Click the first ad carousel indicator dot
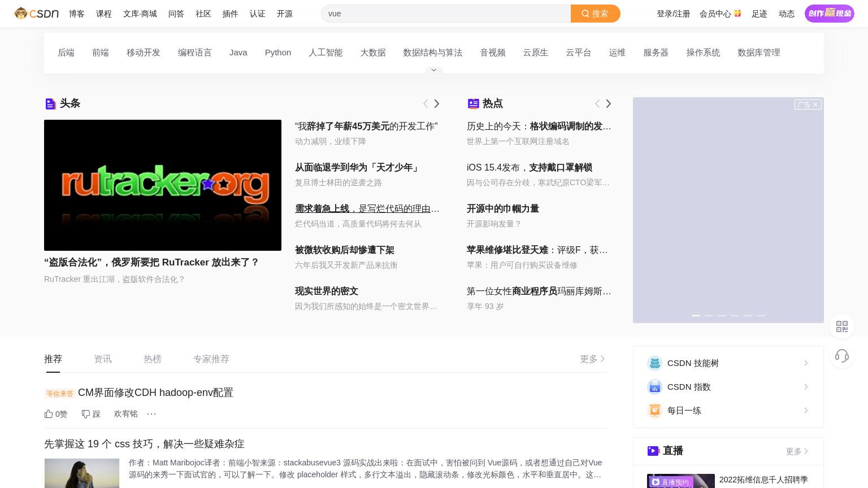The image size is (868, 488). pos(696,316)
